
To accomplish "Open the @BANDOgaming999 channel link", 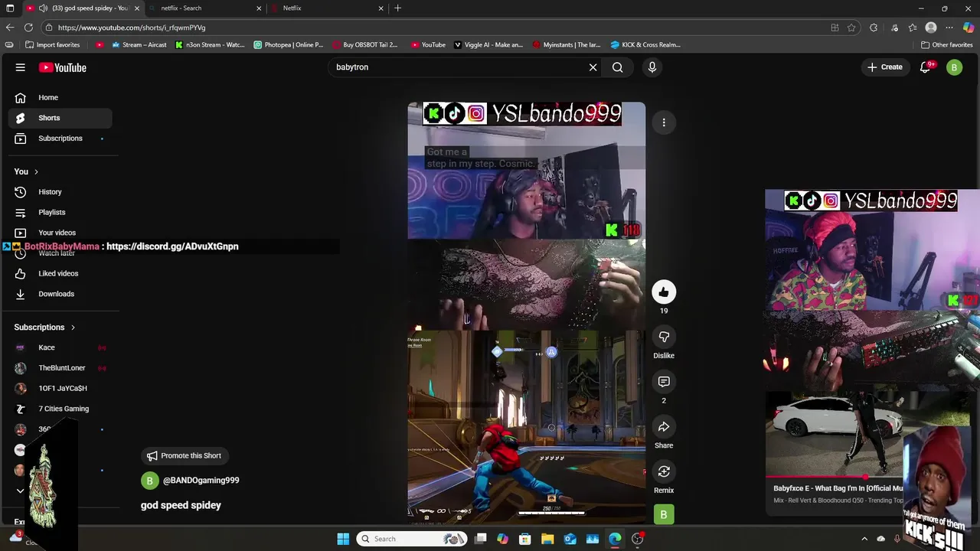I will [201, 481].
